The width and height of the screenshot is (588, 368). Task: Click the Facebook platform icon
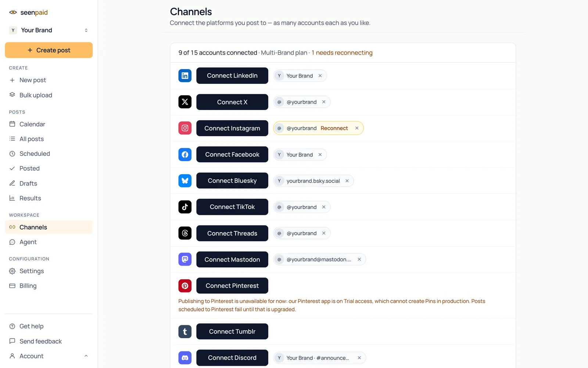point(185,155)
